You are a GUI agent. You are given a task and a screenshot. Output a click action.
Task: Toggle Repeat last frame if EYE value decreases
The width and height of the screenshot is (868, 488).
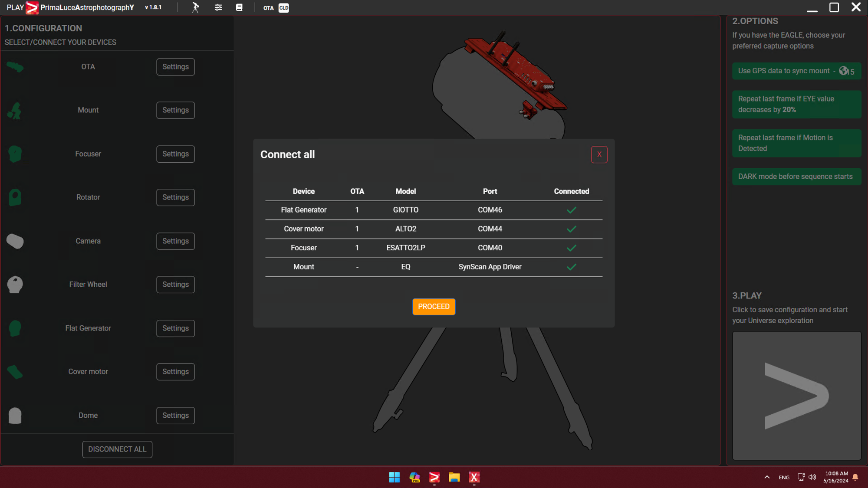(x=796, y=104)
